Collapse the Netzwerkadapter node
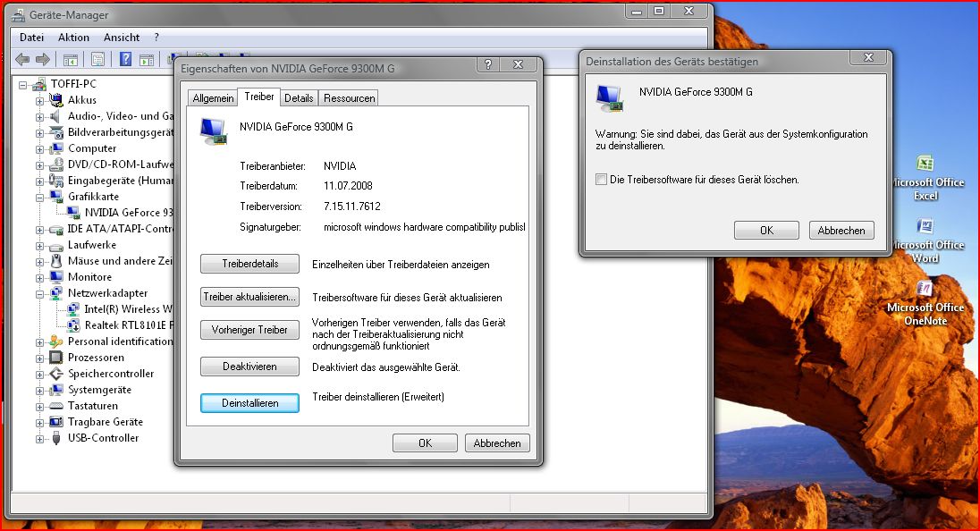 coord(40,294)
